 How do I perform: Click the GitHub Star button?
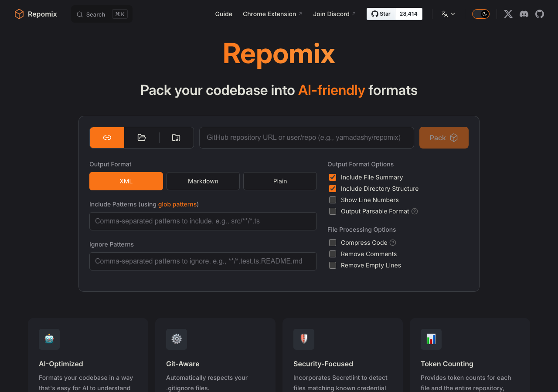pos(381,14)
